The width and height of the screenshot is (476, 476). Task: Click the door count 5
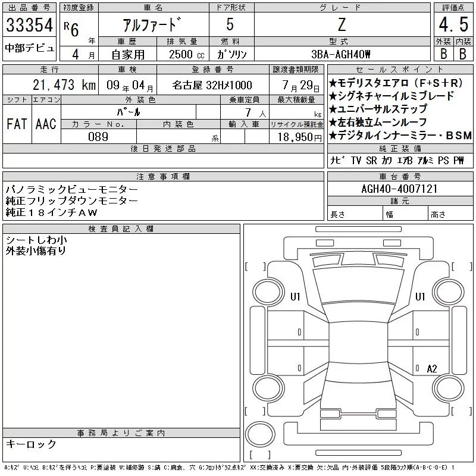pos(230,24)
